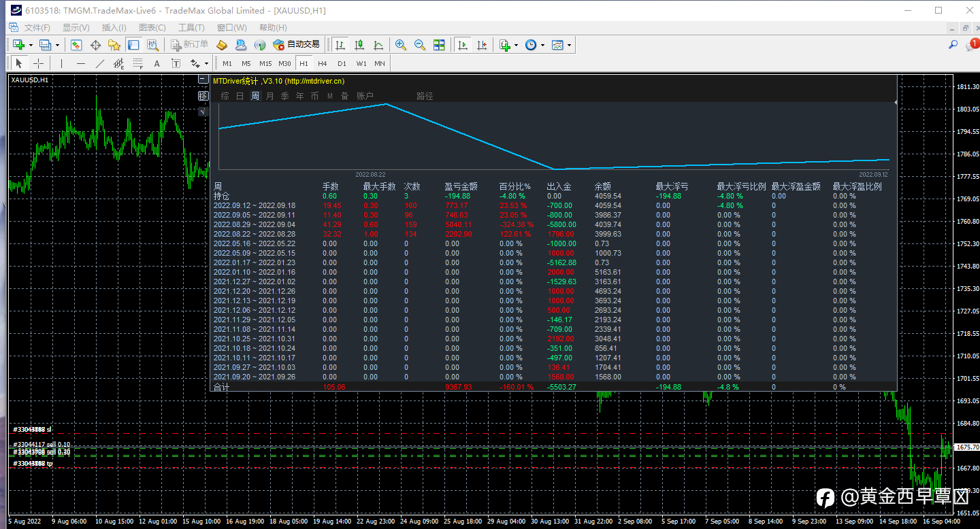This screenshot has height=529, width=980.
Task: Select the crosshair cursor tool
Action: (x=39, y=63)
